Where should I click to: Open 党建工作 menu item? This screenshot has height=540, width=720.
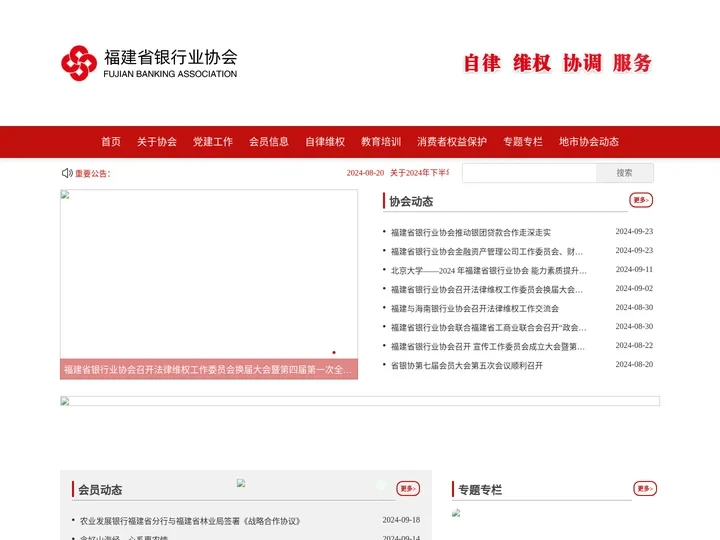coord(213,142)
